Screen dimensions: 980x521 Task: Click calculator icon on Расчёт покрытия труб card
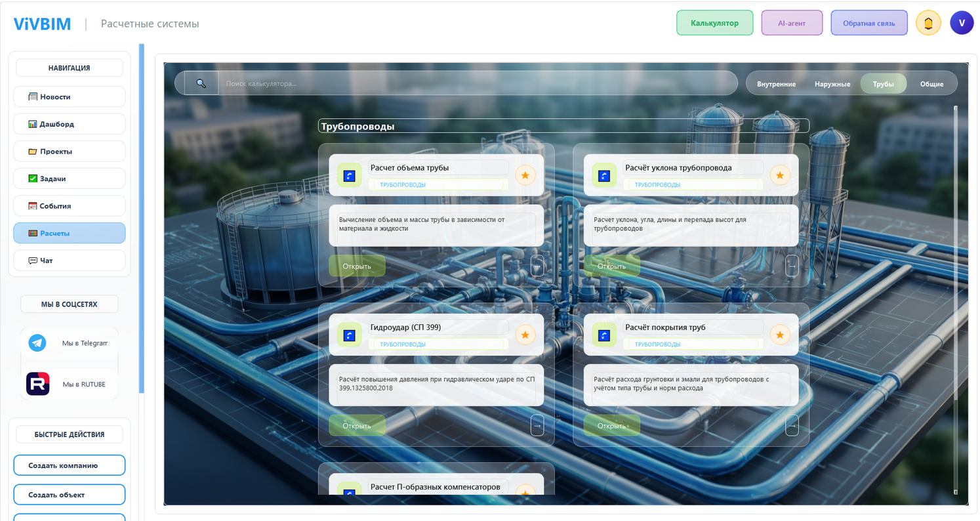604,335
